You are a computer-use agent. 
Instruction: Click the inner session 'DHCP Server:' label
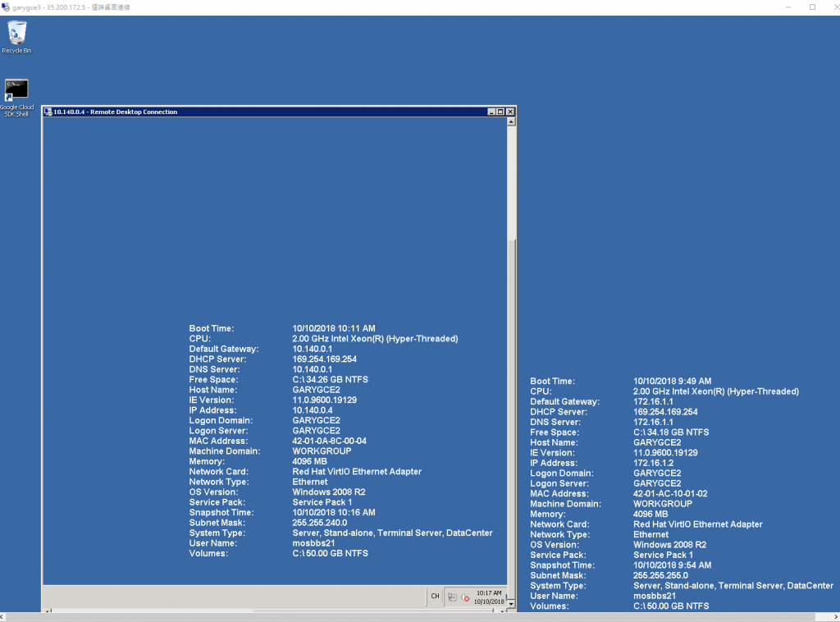218,359
